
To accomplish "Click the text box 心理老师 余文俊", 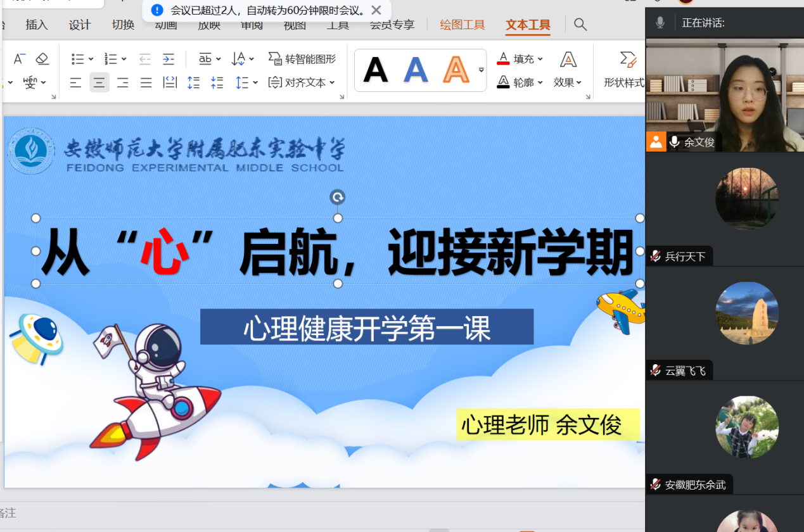I will tap(548, 424).
